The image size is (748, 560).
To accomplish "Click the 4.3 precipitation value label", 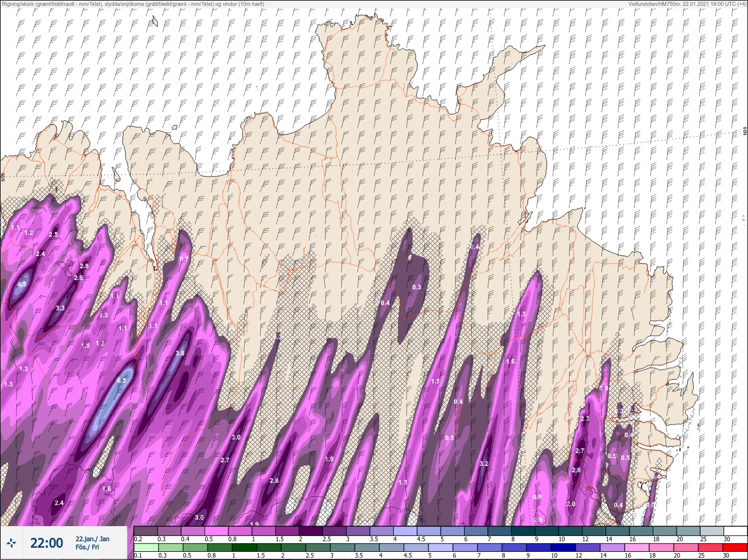I will pos(22,284).
